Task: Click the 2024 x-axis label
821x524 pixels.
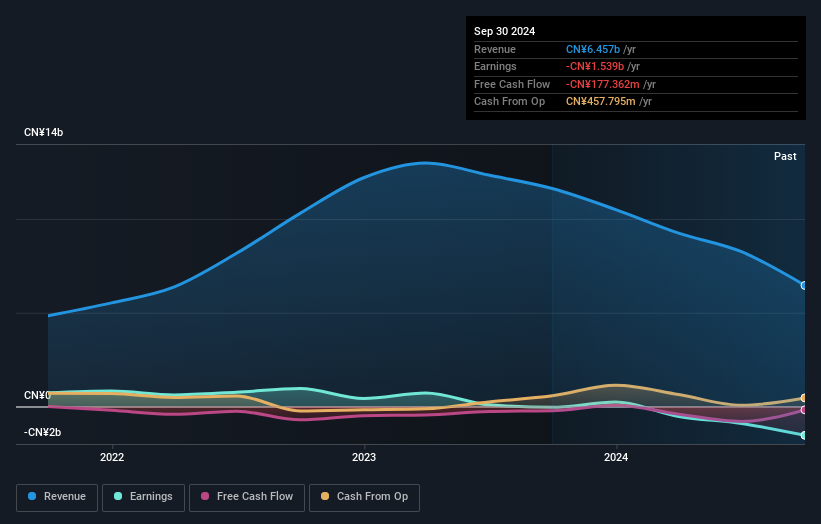Action: coord(616,458)
